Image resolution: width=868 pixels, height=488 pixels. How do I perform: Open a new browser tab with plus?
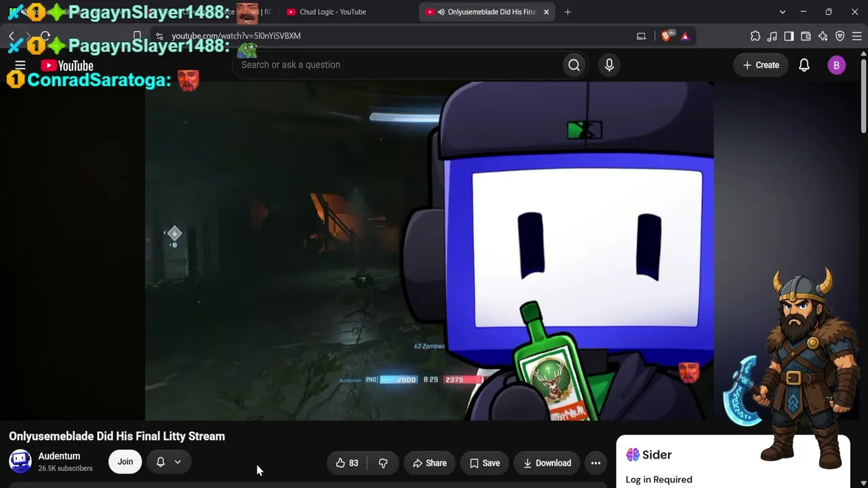[x=568, y=12]
